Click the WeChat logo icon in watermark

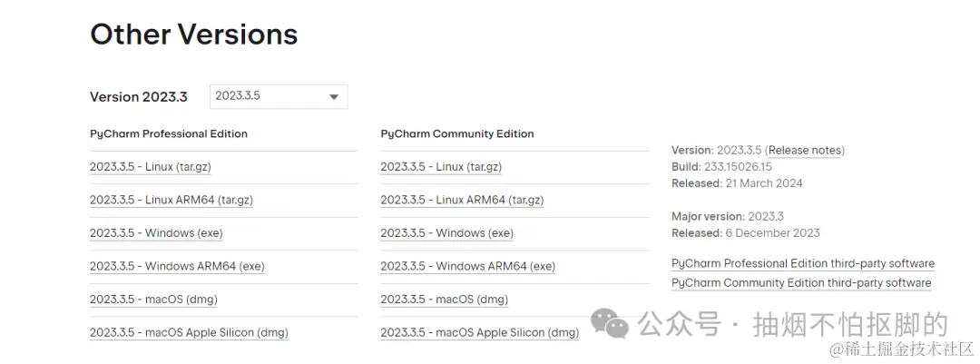click(610, 324)
